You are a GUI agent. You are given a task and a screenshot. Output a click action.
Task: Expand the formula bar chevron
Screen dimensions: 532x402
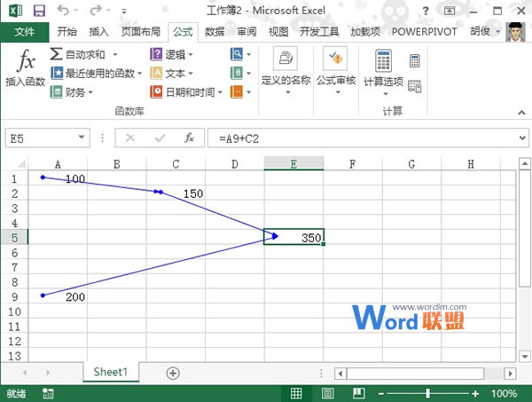(x=522, y=138)
